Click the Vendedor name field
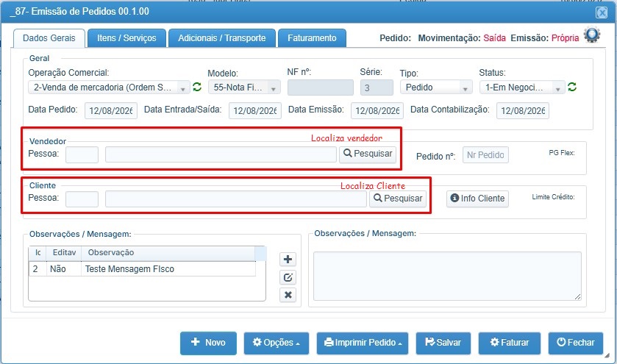 click(x=221, y=154)
